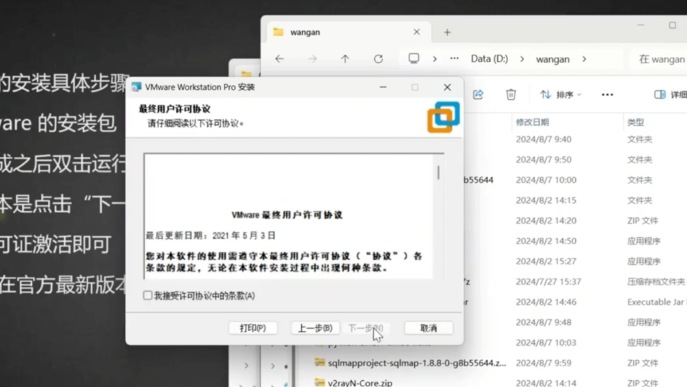Click the scrollbar thumb in the license text box
687x387 pixels.
(438, 172)
